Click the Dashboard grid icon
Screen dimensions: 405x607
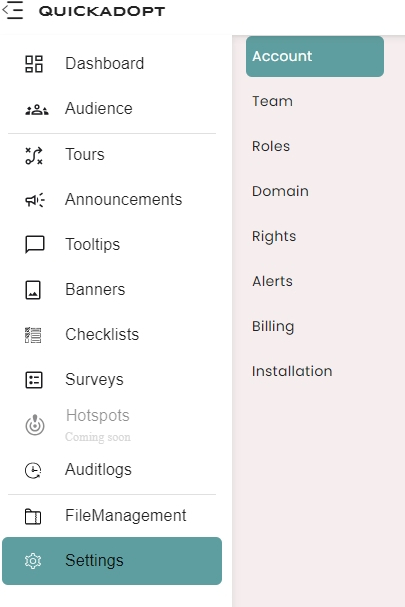(34, 64)
